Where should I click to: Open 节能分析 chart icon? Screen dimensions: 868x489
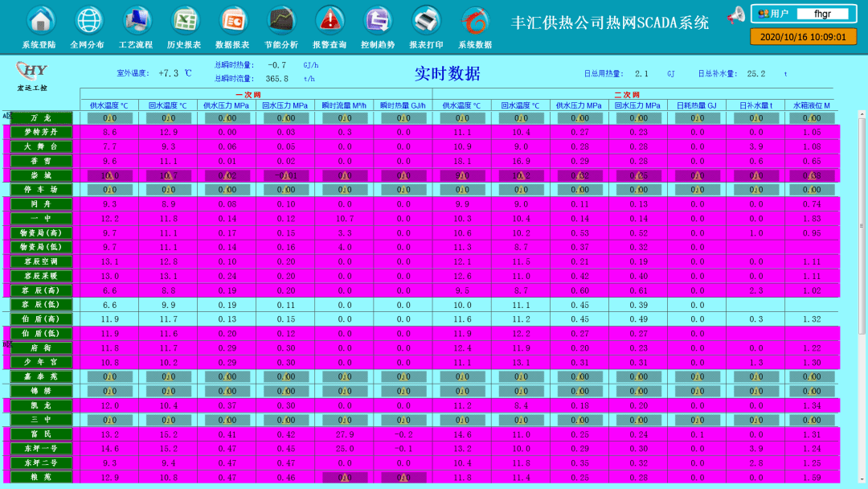pos(281,20)
